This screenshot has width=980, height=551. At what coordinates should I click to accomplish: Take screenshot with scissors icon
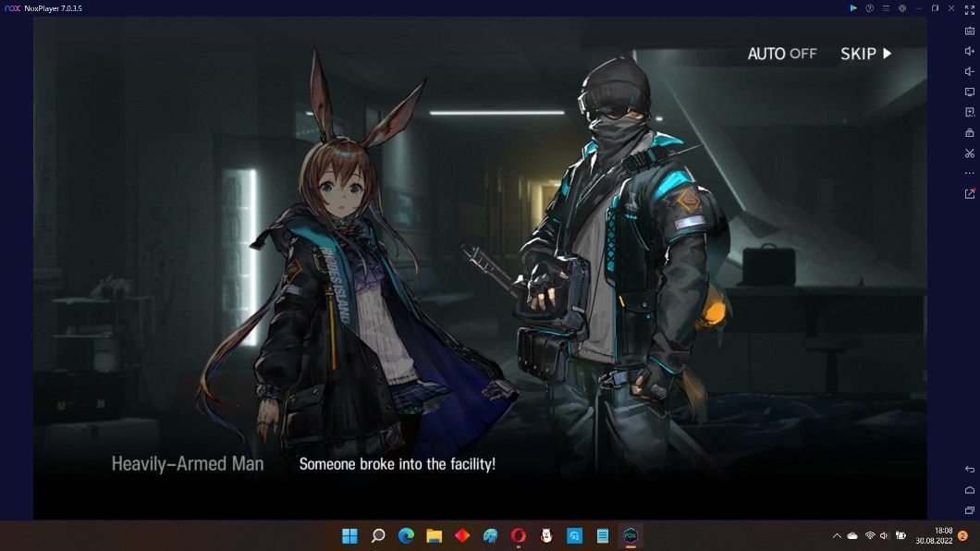970,153
